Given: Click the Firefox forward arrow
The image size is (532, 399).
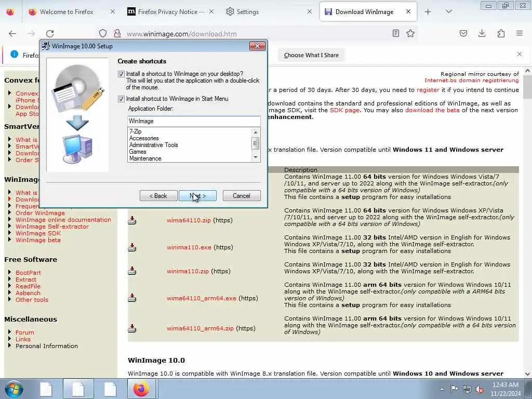Looking at the screenshot, I should coord(31,34).
